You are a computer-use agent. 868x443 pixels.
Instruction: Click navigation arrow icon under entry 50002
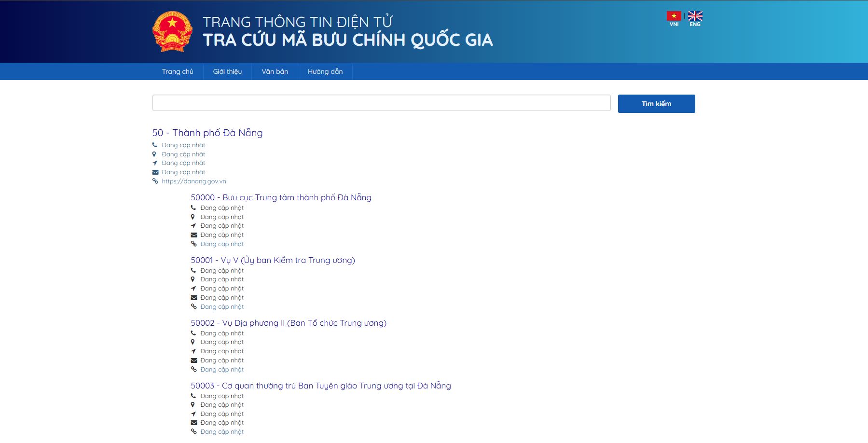point(193,351)
